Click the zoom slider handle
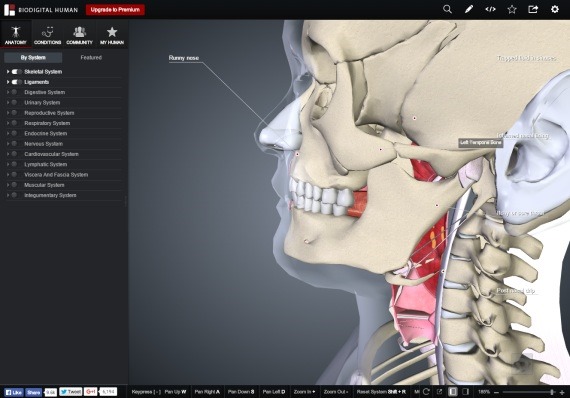The width and height of the screenshot is (570, 398). (x=552, y=392)
